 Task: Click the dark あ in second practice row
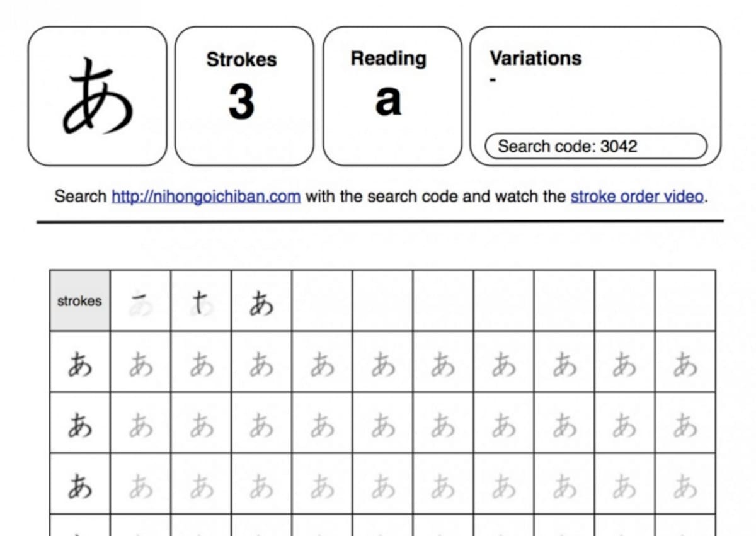(80, 425)
